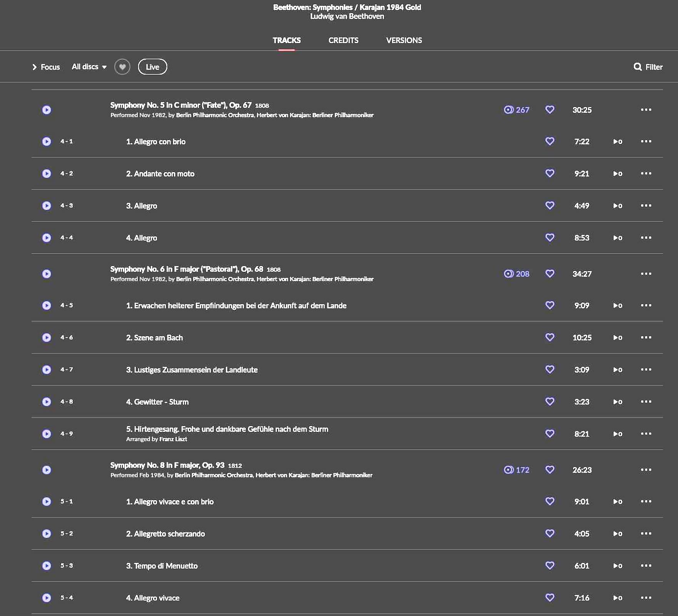Play track 4-1 Allegro con brio

(47, 142)
